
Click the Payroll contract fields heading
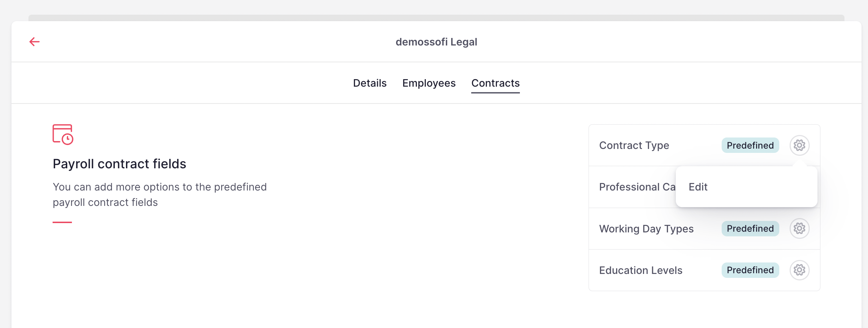point(120,164)
